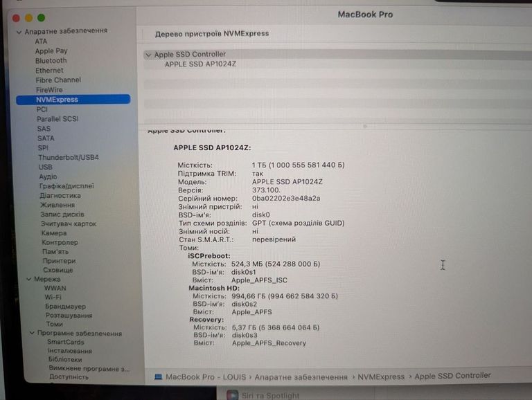The image size is (532, 400).
Task: Open Вимкнене програмне з... entry
Action: tap(89, 368)
